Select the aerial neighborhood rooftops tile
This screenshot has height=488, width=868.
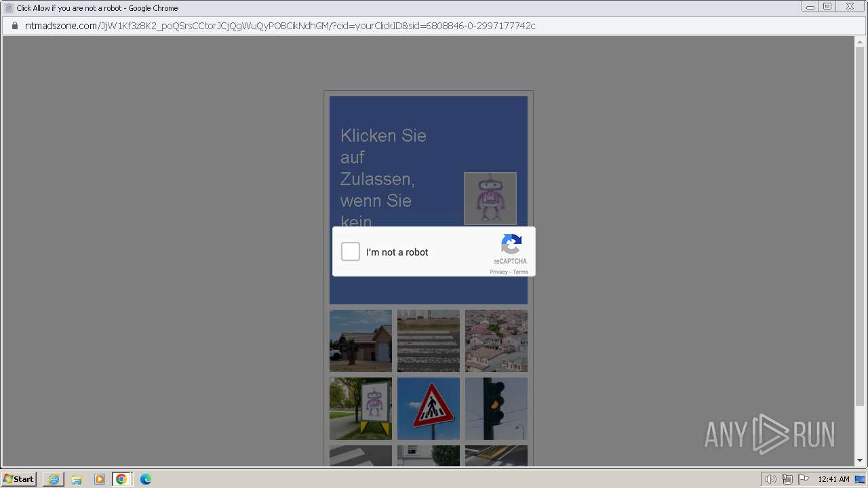point(496,341)
